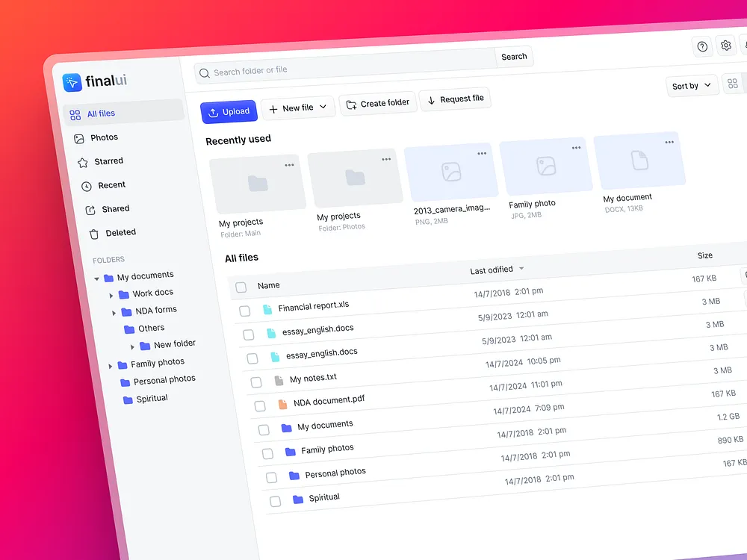Viewport: 747px width, 560px height.
Task: Click the magnifier icon in search bar
Action: pos(205,73)
